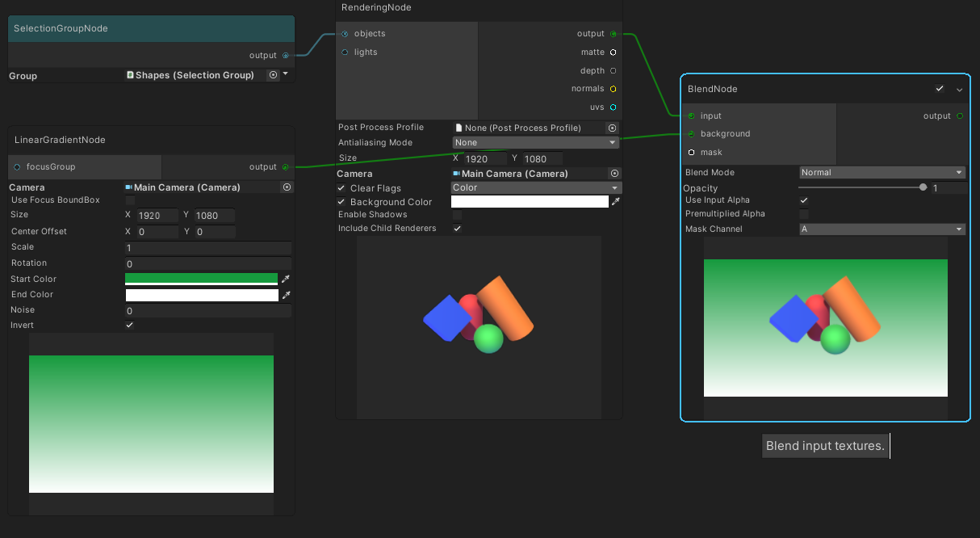Click the focusGroup input port on LinearGradientNode
This screenshot has width=980, height=538.
[x=17, y=166]
